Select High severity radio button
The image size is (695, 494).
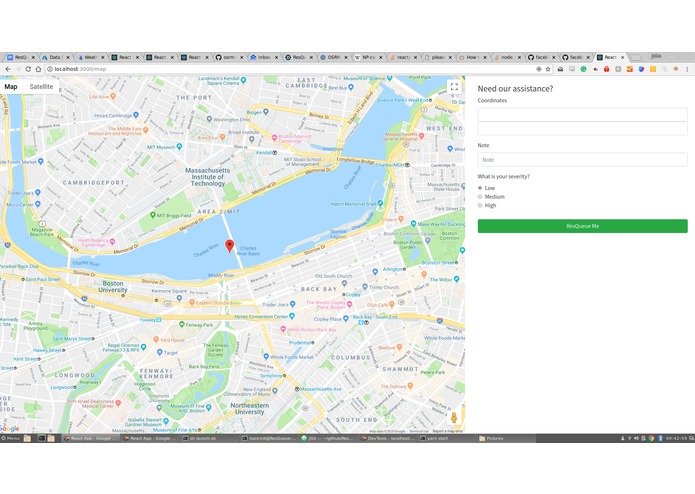pyautogui.click(x=480, y=206)
